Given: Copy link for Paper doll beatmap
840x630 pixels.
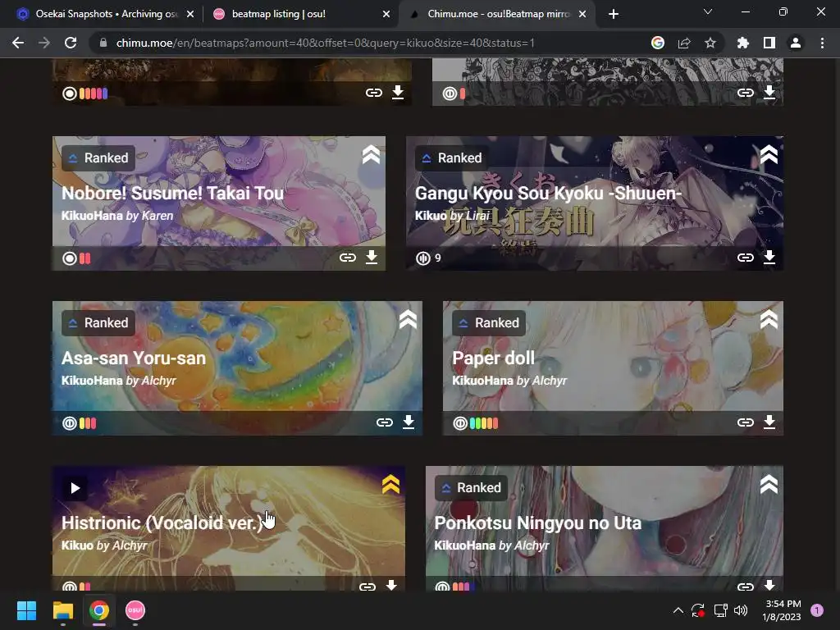Looking at the screenshot, I should click(x=745, y=422).
